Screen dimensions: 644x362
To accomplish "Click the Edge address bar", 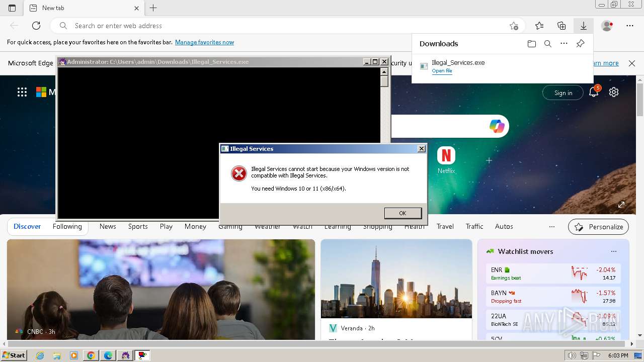I will point(287,26).
